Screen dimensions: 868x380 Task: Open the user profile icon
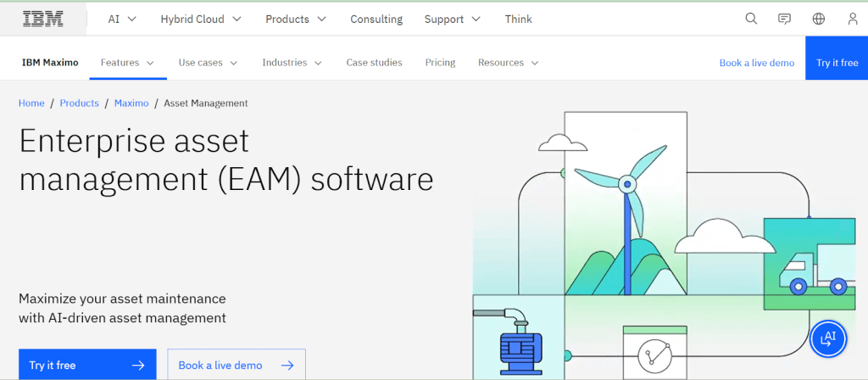click(853, 19)
